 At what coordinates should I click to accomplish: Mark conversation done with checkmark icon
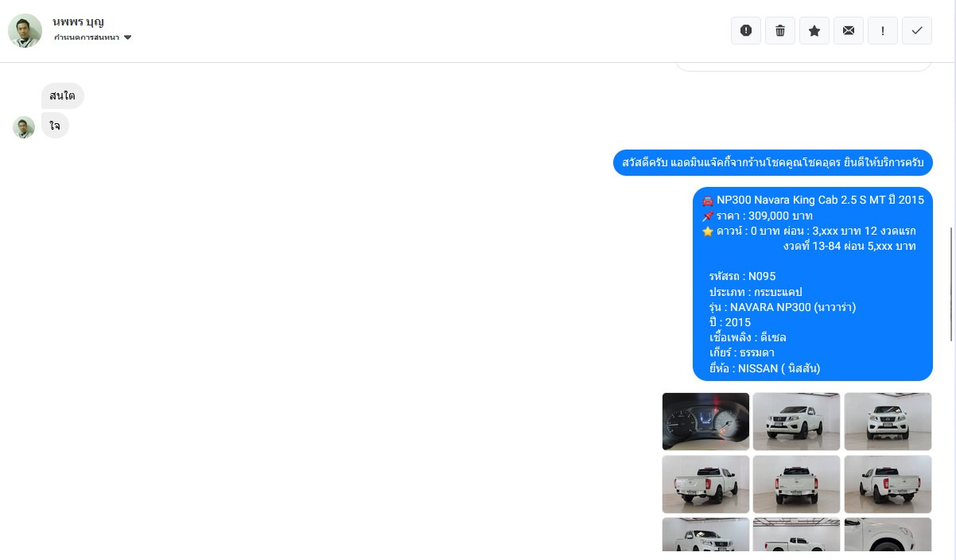click(917, 30)
